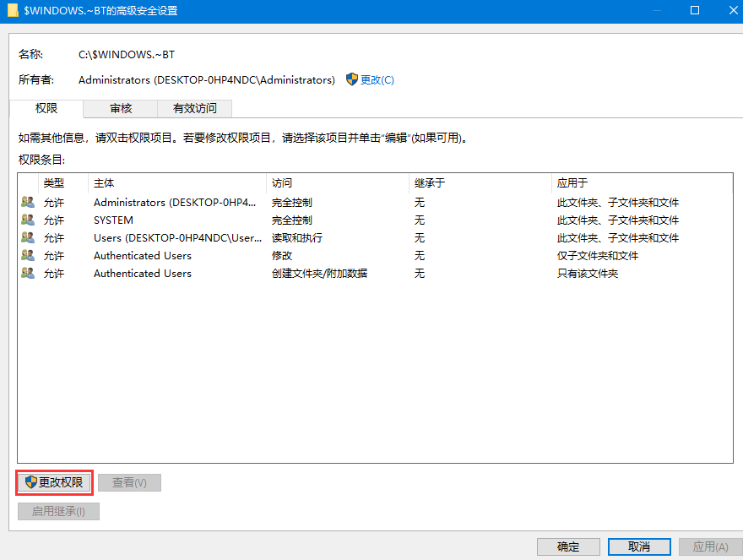Click the shield icon beside 更改(C)
Screen dimensions: 743x560
click(x=352, y=79)
